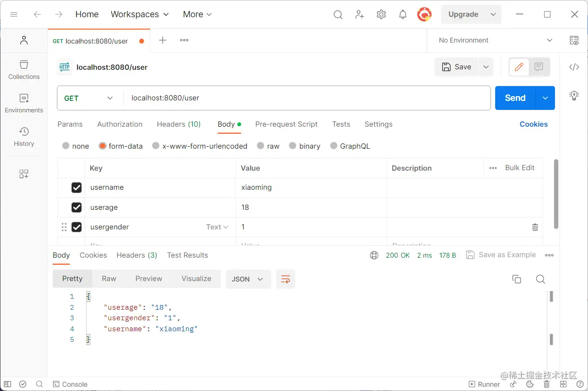
Task: Switch to the Authorization tab
Action: pyautogui.click(x=120, y=124)
